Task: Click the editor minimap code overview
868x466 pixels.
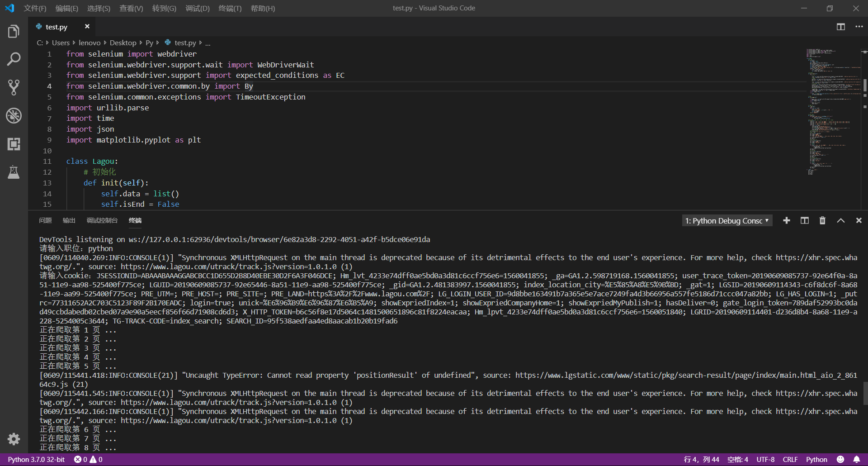Action: [x=833, y=112]
